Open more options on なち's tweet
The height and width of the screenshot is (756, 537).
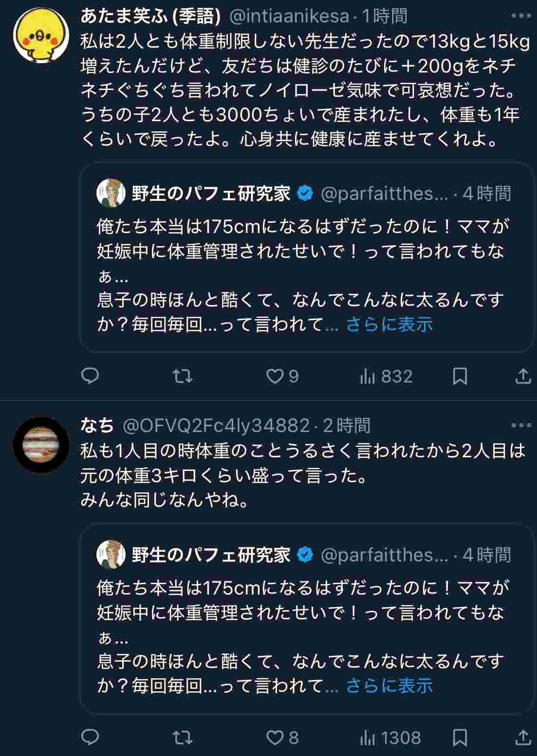(521, 425)
